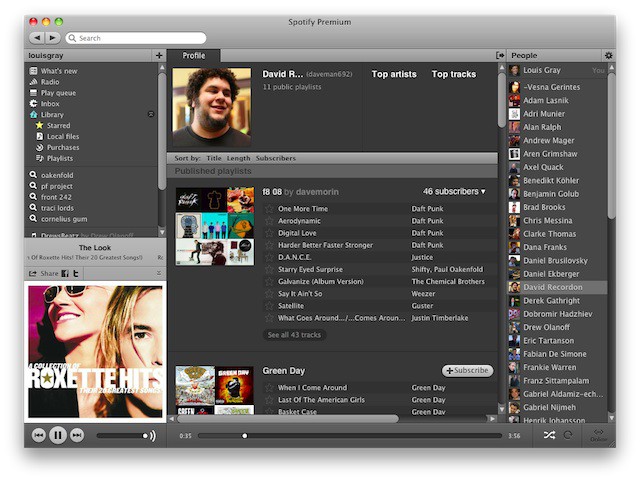Star the track One More Time

pos(269,209)
